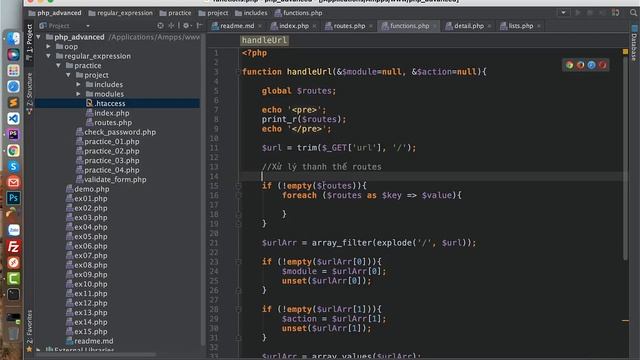This screenshot has height=360, width=640.
Task: Click regular_expression in the breadcrumb bar
Action: point(120,13)
